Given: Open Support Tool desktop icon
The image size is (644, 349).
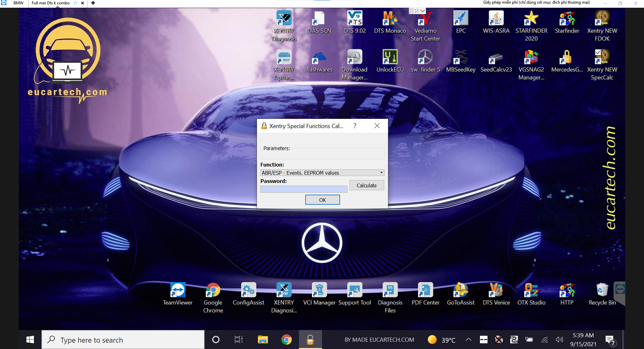Looking at the screenshot, I should [x=355, y=294].
